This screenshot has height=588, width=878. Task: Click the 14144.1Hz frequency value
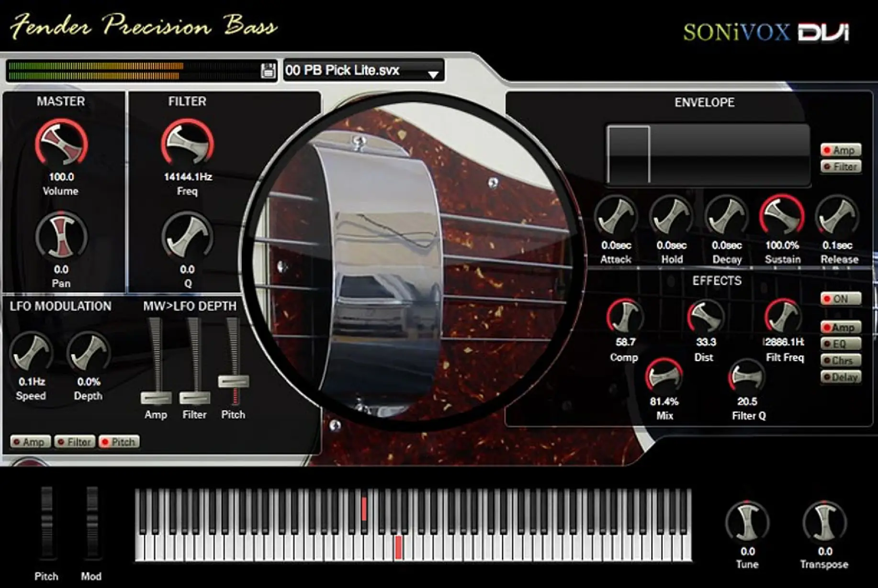coord(188,177)
